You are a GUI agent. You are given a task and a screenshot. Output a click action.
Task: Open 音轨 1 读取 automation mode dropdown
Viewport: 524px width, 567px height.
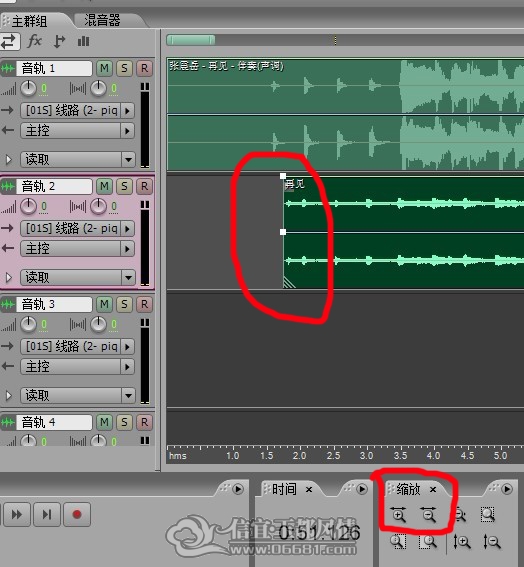tap(78, 159)
